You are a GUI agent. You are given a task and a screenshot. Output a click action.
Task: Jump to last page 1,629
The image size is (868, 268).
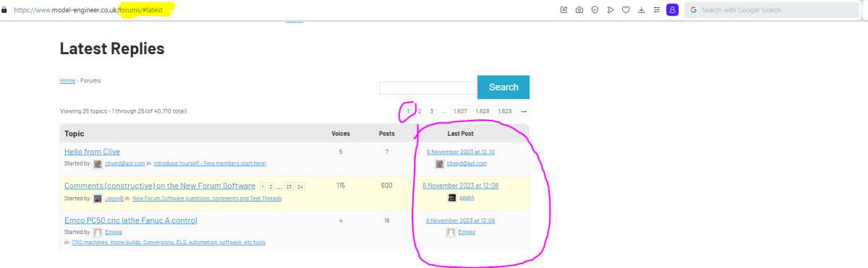coord(505,111)
